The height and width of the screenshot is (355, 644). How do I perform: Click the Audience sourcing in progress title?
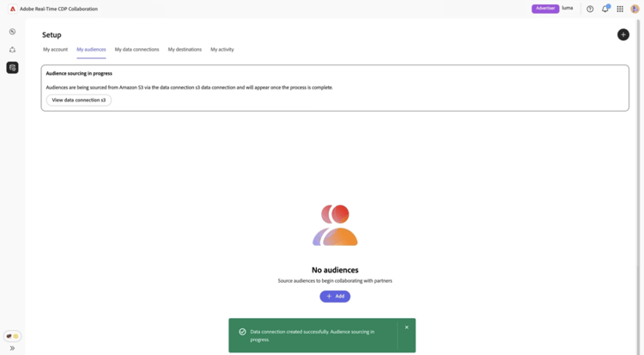point(79,73)
